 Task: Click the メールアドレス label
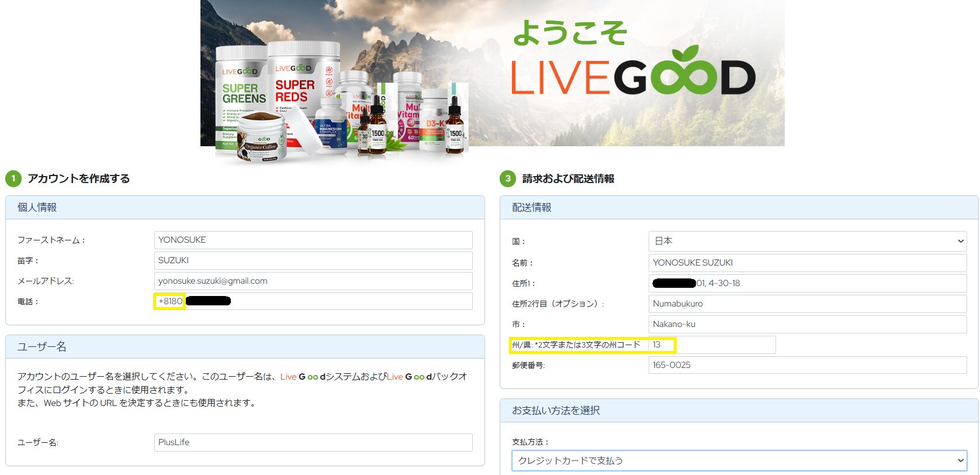point(46,281)
